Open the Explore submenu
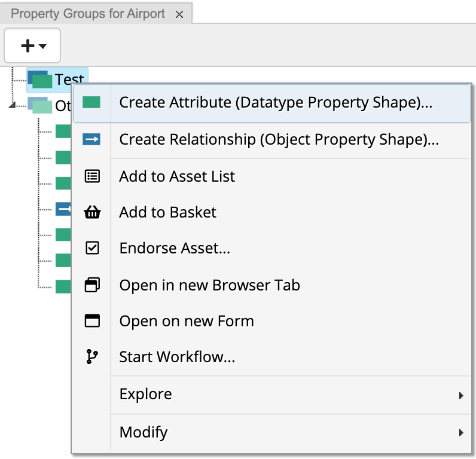 click(x=272, y=394)
